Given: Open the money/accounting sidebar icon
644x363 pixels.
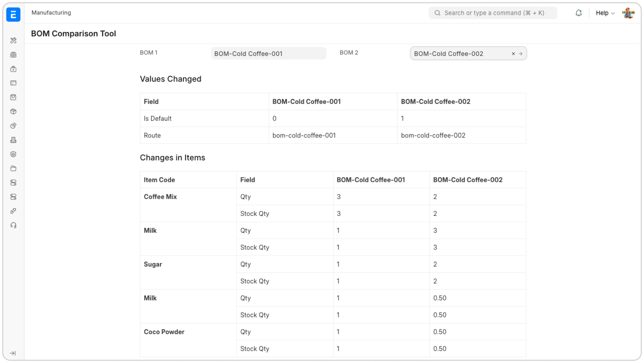Looking at the screenshot, I should coord(13,55).
